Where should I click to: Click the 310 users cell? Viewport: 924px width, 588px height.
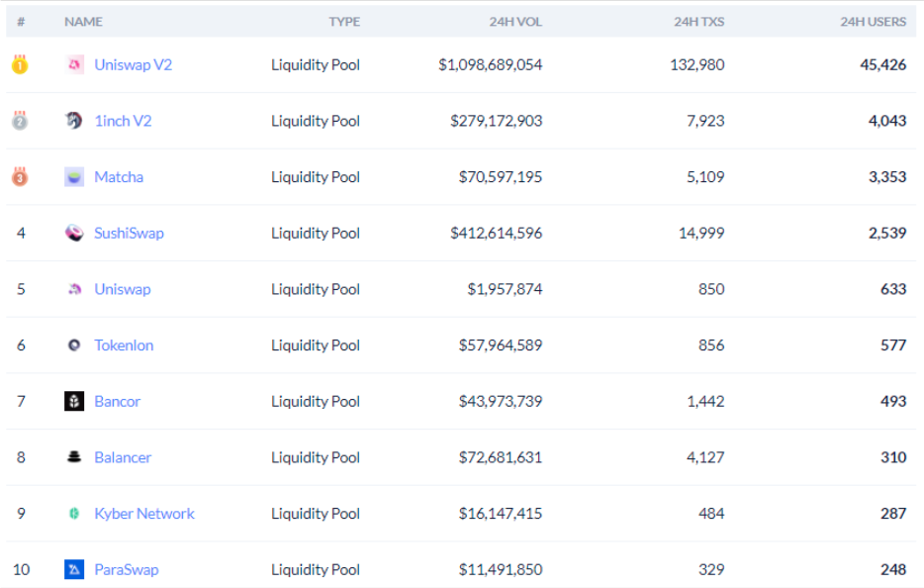893,457
